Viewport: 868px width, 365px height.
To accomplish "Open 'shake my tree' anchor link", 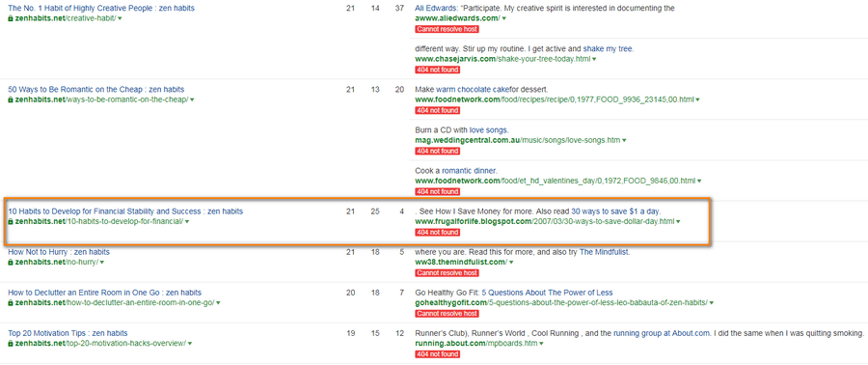I will (608, 48).
